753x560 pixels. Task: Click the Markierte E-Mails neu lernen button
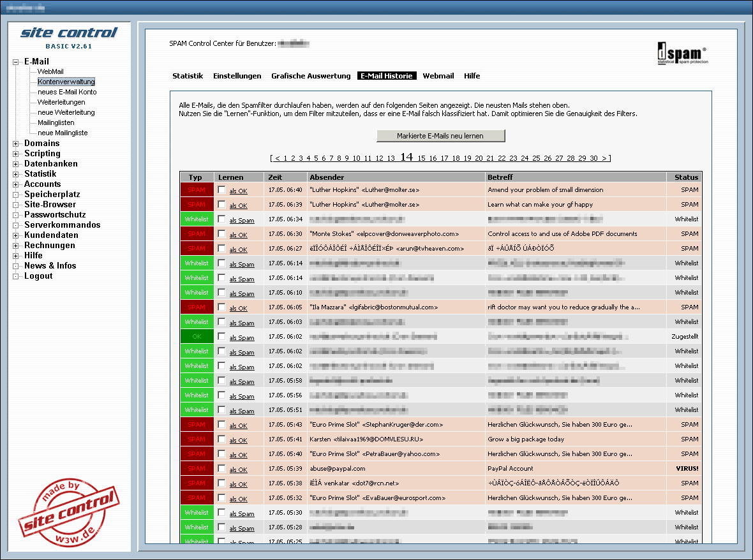coord(440,136)
